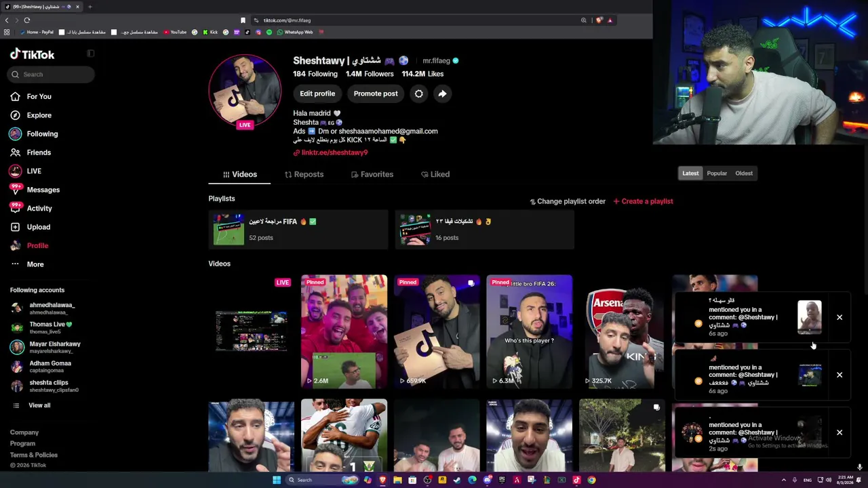Image resolution: width=868 pixels, height=488 pixels.
Task: Click the TikTok logo
Action: [x=32, y=54]
